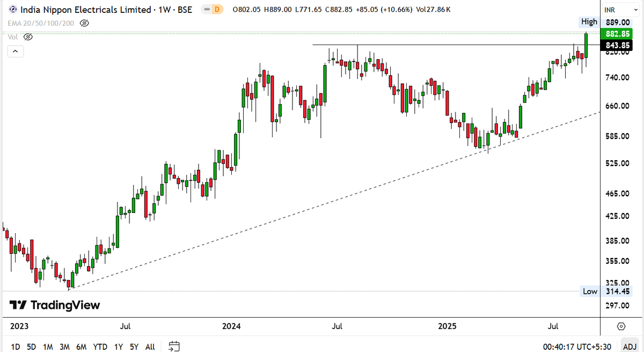Click the India Nippon Electricals company logo icon
Screen dimensions: 644x352
[x=12, y=9]
